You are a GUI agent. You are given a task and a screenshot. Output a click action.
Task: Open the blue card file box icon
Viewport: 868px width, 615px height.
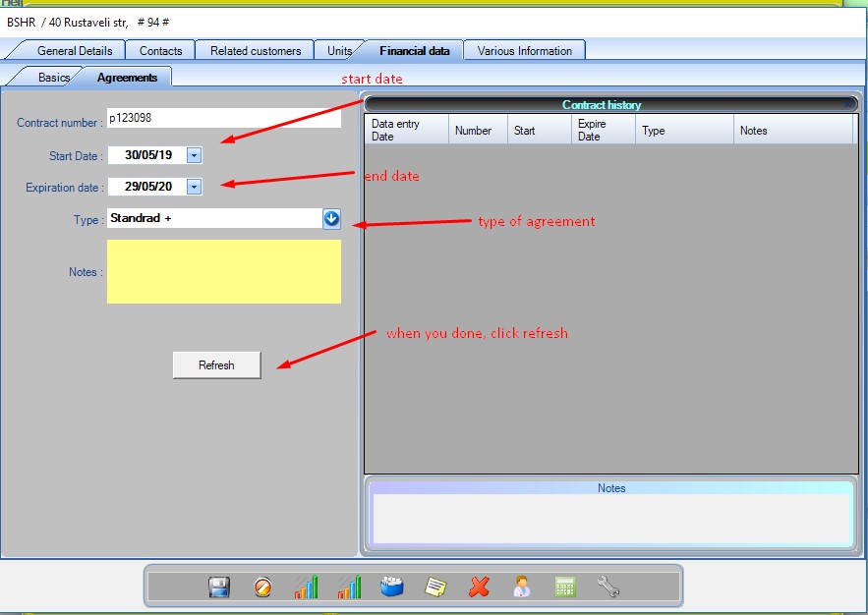click(x=392, y=587)
